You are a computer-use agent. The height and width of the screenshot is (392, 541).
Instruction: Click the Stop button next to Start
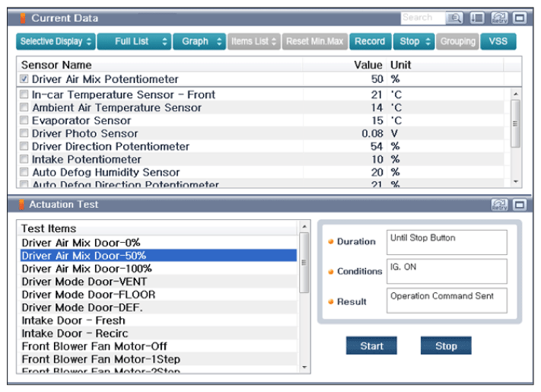point(446,346)
